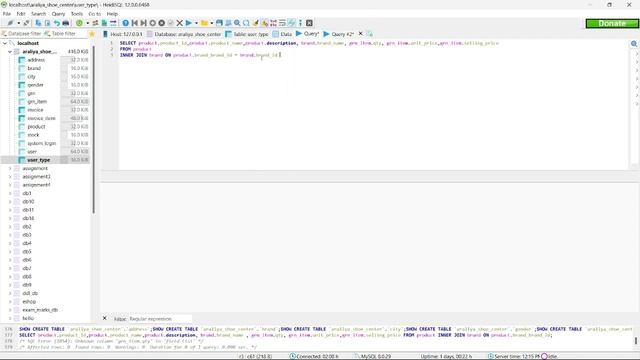The width and height of the screenshot is (640, 360).
Task: Click the insert row circle icon
Action: click(153, 23)
